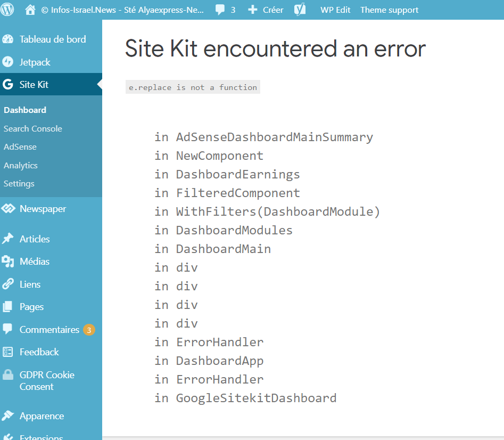
Task: Open the Commentaires menu item
Action: point(49,330)
